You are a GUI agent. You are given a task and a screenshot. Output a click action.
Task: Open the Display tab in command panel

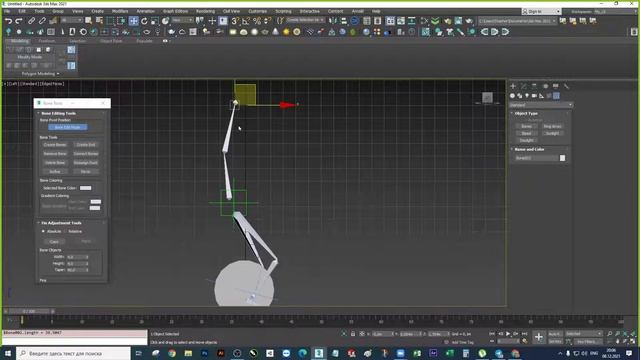click(x=556, y=86)
